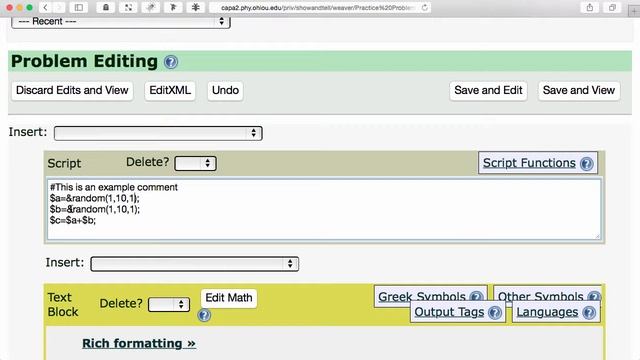Click Save and Edit
Screen dimensions: 640x360
coord(488,90)
